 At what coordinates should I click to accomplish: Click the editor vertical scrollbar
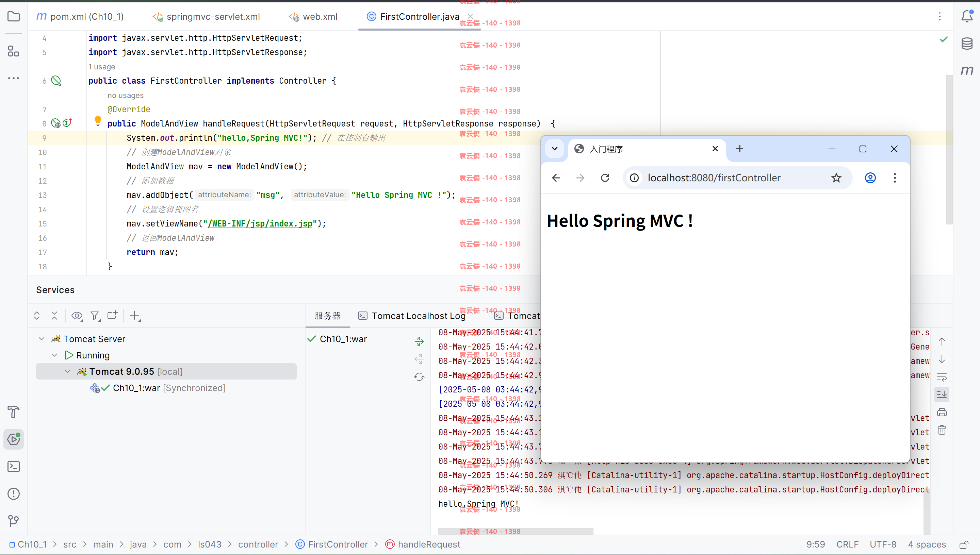[x=949, y=150]
